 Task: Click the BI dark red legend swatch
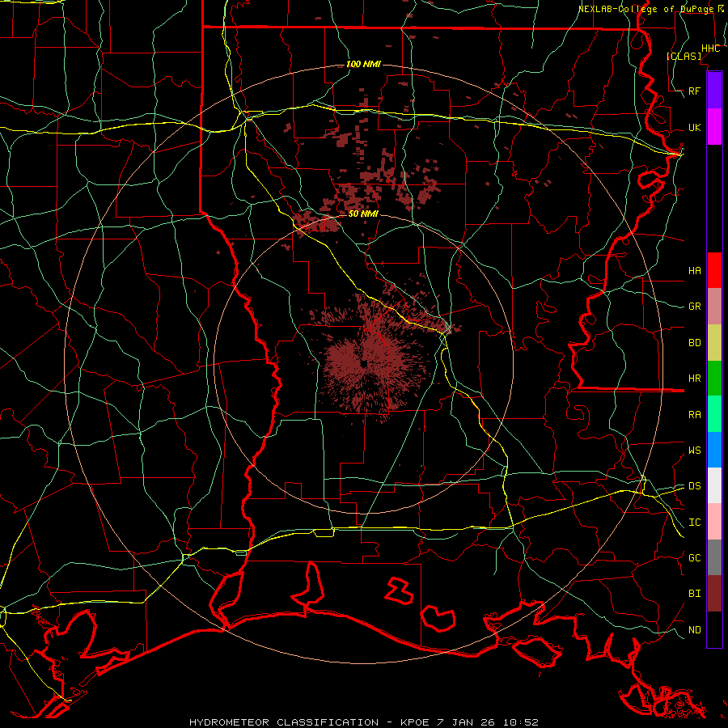coord(714,594)
